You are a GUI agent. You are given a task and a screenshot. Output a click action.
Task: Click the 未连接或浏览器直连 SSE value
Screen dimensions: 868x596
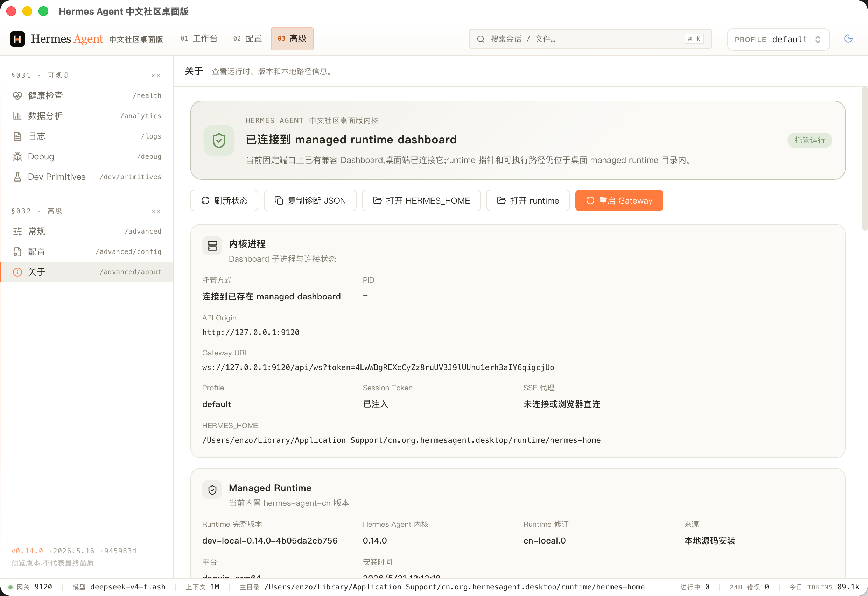pos(562,404)
